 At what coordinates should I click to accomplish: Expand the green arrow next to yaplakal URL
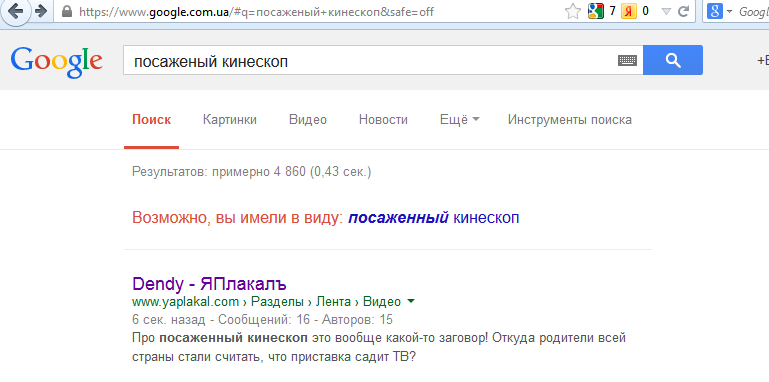pos(410,302)
